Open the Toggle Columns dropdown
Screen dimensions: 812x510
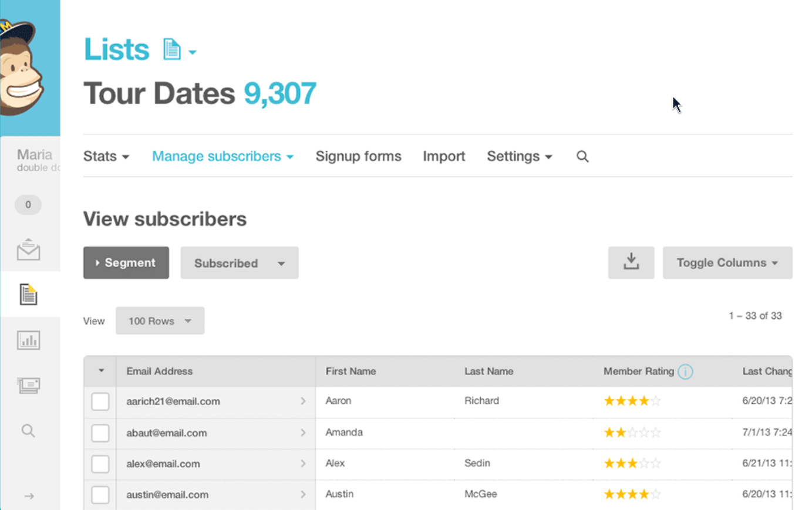click(727, 263)
